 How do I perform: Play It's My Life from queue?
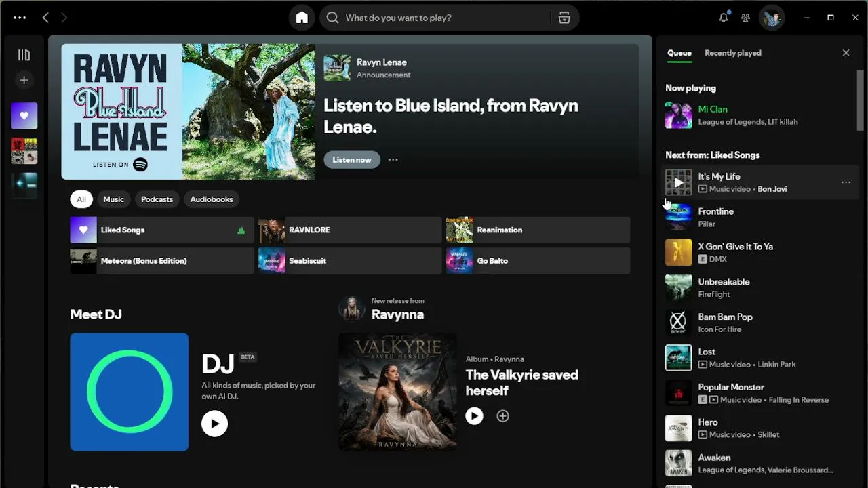678,182
